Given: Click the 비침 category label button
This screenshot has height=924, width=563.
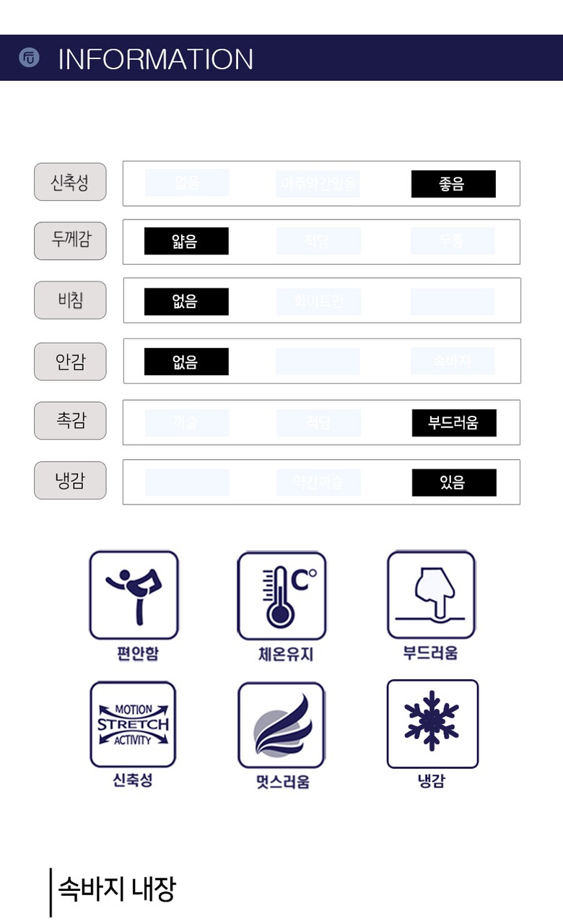Looking at the screenshot, I should (70, 300).
